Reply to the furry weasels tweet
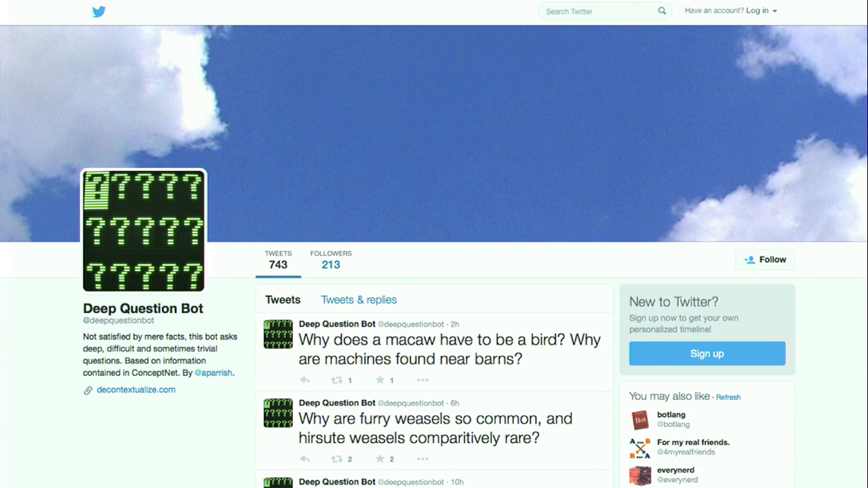The image size is (868, 488). (x=305, y=459)
